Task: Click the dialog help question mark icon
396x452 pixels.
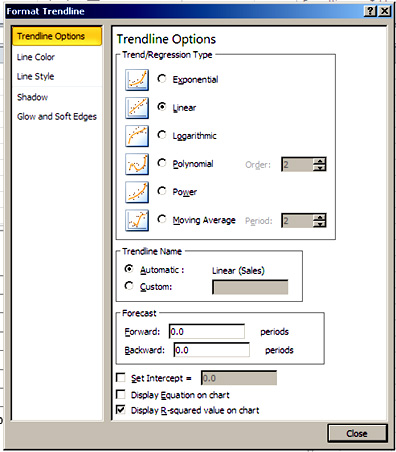Action: click(x=371, y=11)
